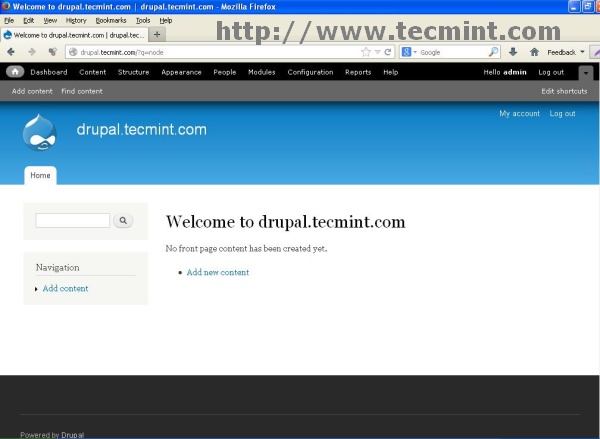Click Log out in the blue header
This screenshot has width=600, height=439.
(562, 113)
